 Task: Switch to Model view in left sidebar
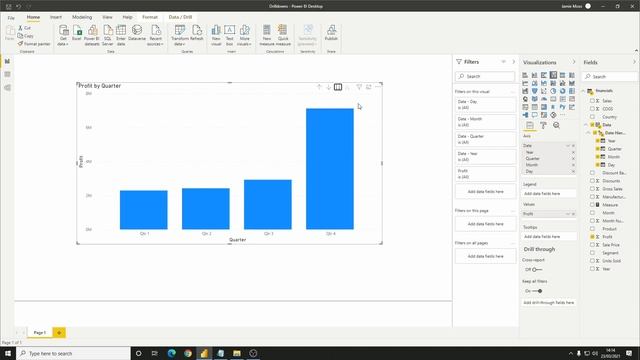(x=7, y=88)
